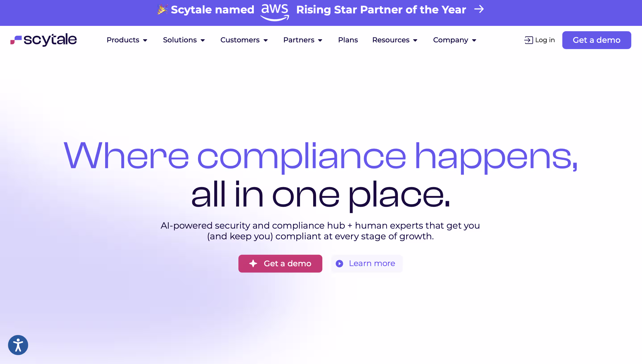Open the Rising Star Partner announcement banner

click(381, 10)
